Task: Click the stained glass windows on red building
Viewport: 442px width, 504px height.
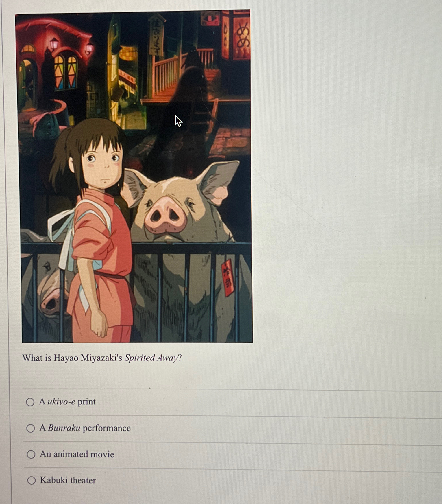Action: click(66, 72)
